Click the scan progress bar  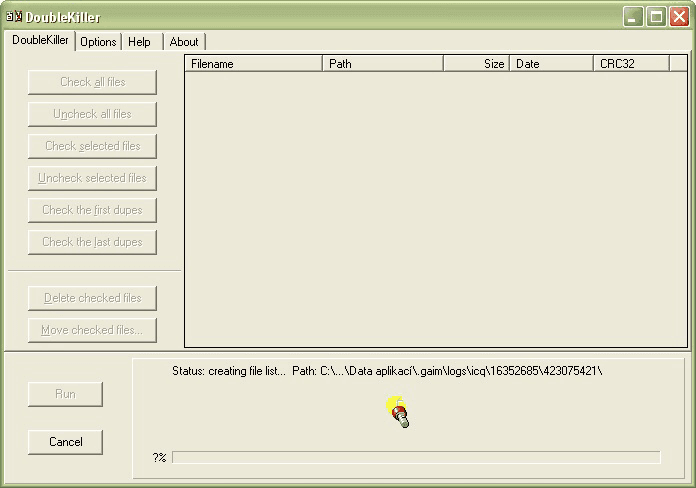[x=416, y=457]
